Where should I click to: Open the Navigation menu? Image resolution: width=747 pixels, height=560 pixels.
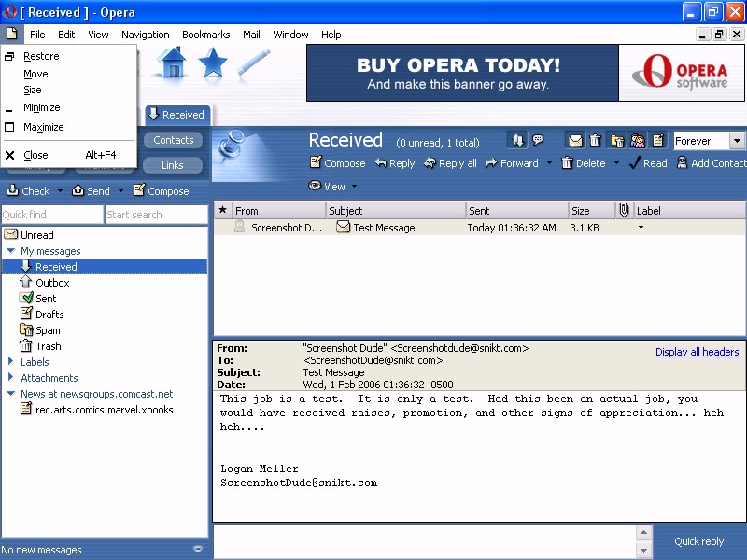[x=146, y=35]
